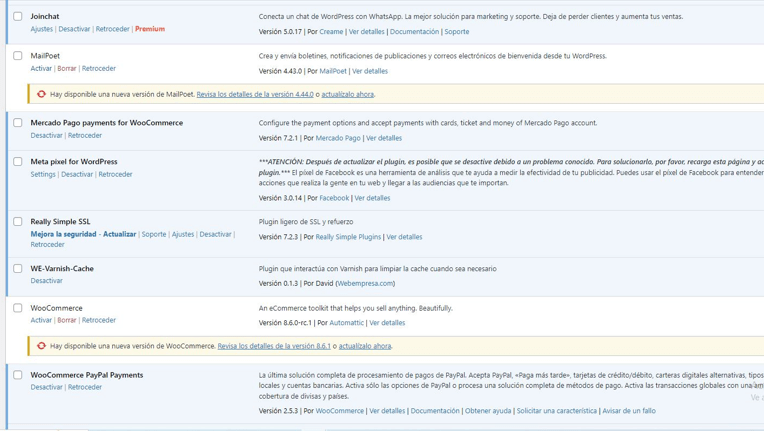764x431 pixels.
Task: Click Retroceder under WooCommerce
Action: click(99, 320)
